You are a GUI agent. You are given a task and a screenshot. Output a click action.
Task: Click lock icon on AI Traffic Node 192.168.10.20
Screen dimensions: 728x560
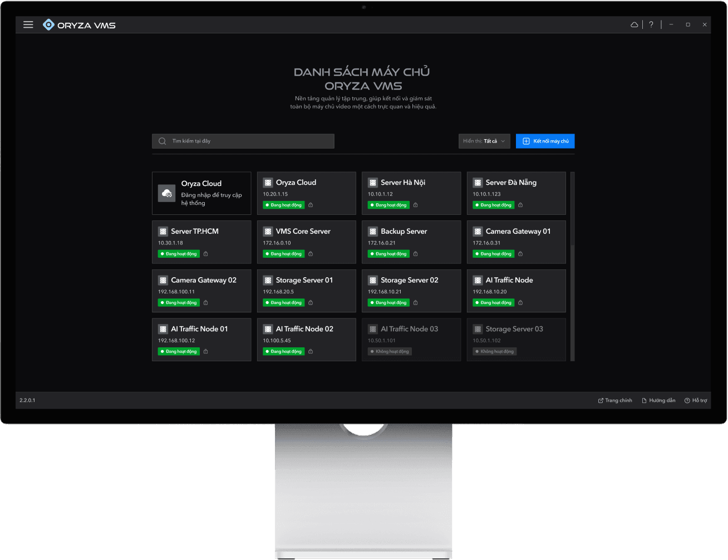[520, 303]
